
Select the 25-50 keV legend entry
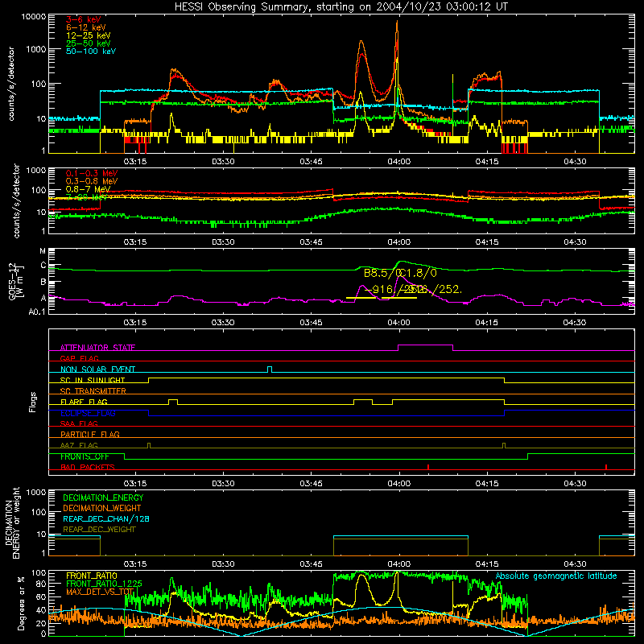[88, 43]
